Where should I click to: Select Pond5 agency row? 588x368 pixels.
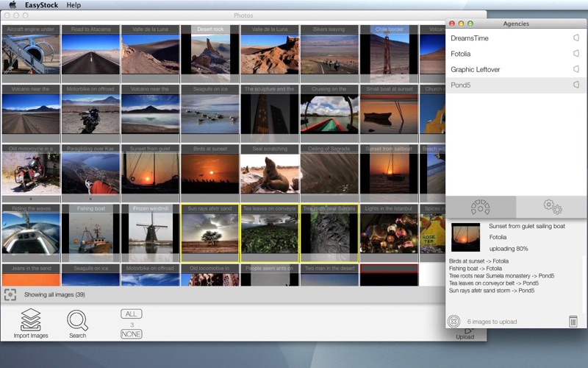click(x=516, y=85)
